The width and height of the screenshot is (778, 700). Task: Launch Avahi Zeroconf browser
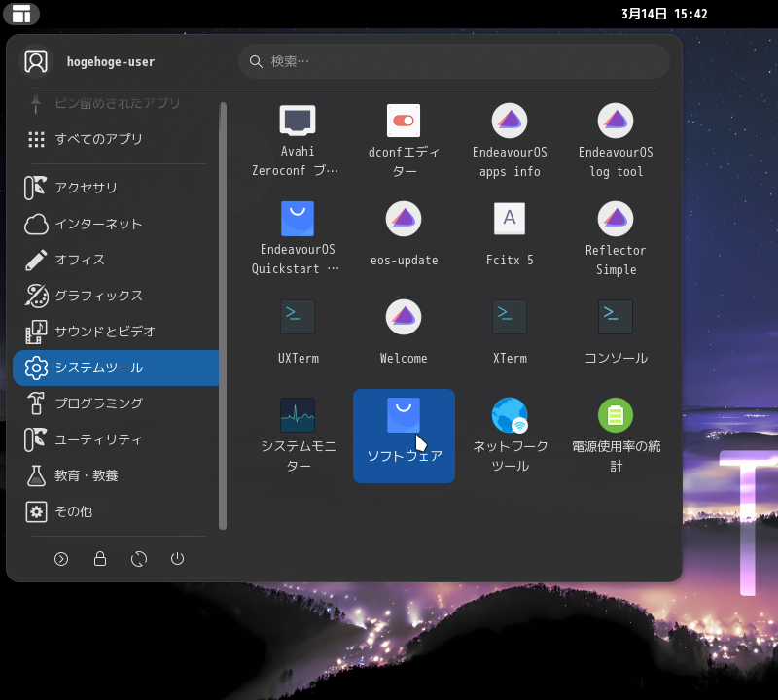[298, 141]
